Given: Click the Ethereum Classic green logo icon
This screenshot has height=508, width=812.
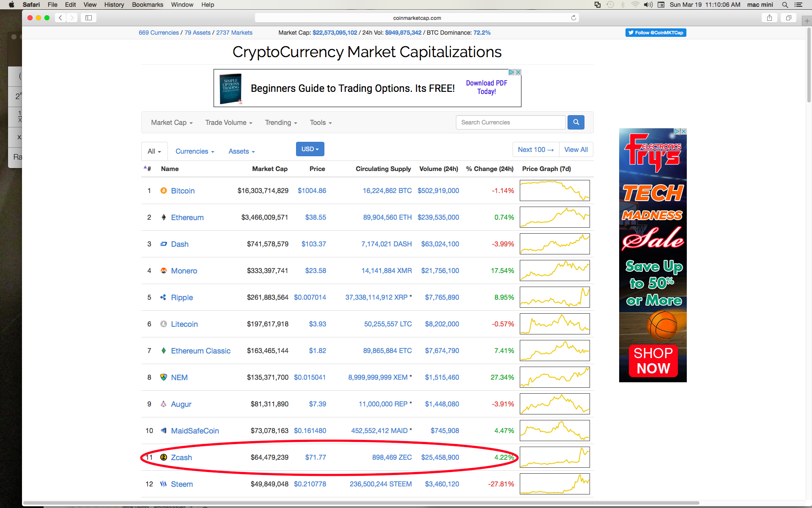Looking at the screenshot, I should pyautogui.click(x=164, y=351).
